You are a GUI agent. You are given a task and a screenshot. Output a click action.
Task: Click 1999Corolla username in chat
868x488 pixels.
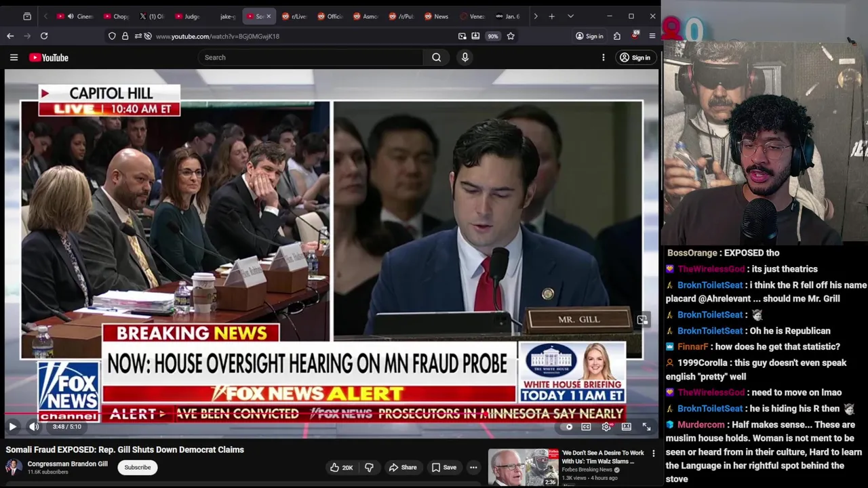tap(702, 363)
